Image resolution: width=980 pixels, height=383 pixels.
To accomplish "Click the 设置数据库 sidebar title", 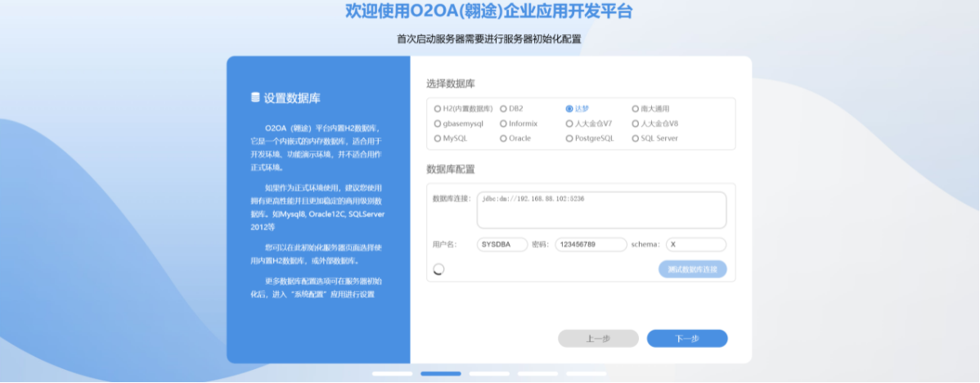I will pos(293,98).
